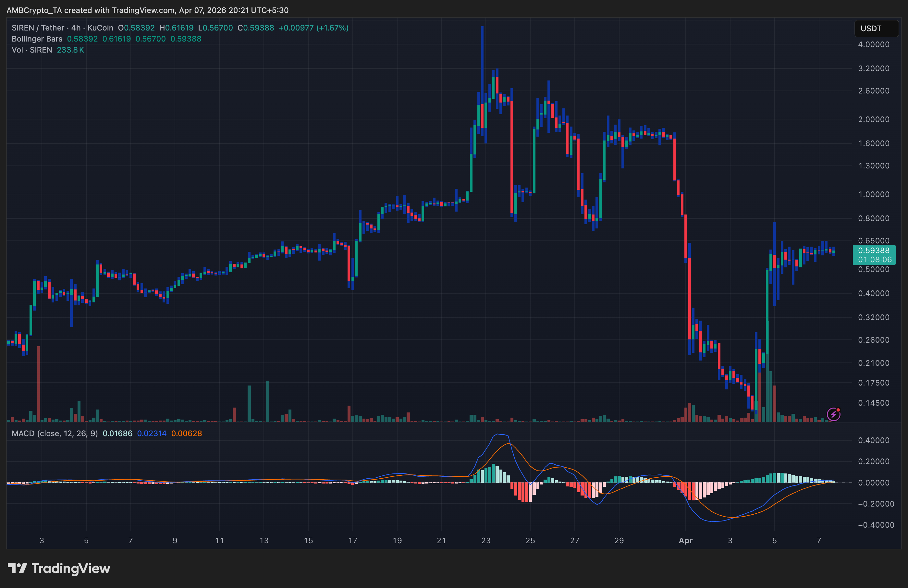Click the 0.14500 price scale label
Image resolution: width=908 pixels, height=588 pixels.
pyautogui.click(x=874, y=403)
